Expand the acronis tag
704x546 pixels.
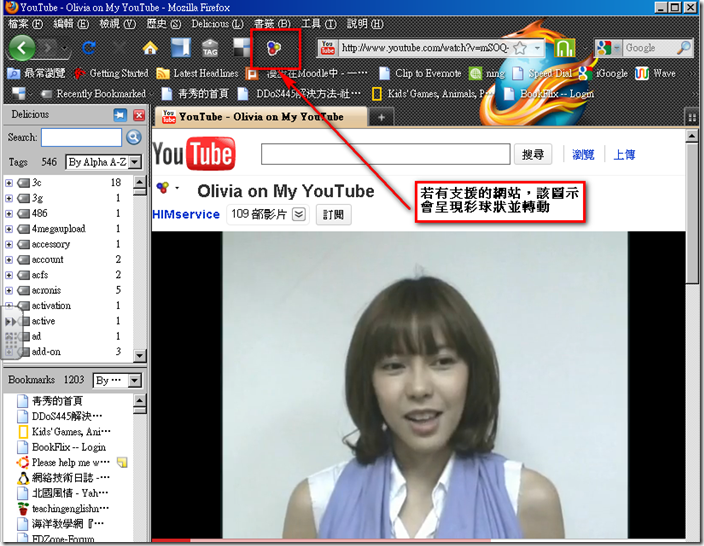9,291
